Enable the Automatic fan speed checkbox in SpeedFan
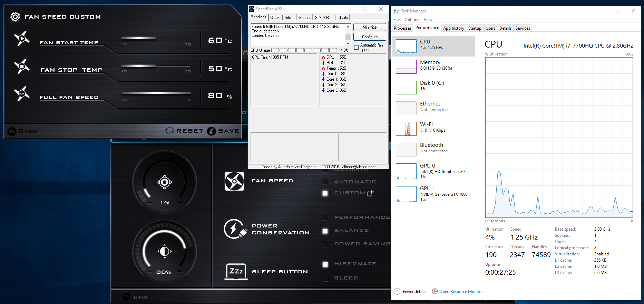The width and height of the screenshot is (644, 304). [357, 48]
